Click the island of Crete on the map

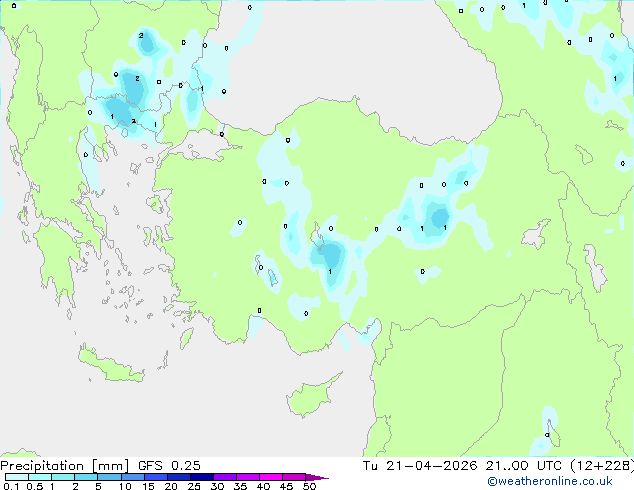click(x=111, y=366)
